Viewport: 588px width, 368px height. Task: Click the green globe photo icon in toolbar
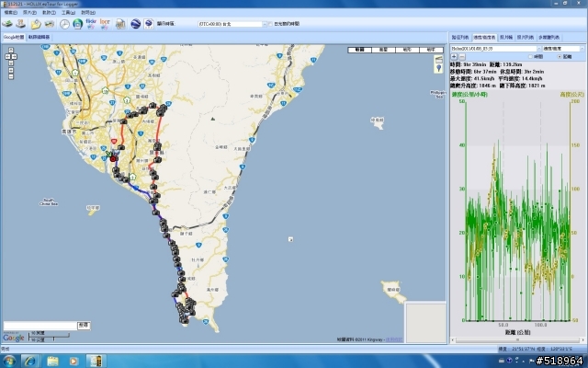click(77, 24)
